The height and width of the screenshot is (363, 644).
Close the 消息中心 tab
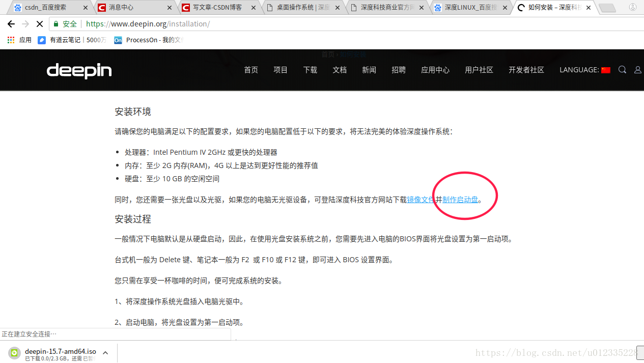pos(170,8)
